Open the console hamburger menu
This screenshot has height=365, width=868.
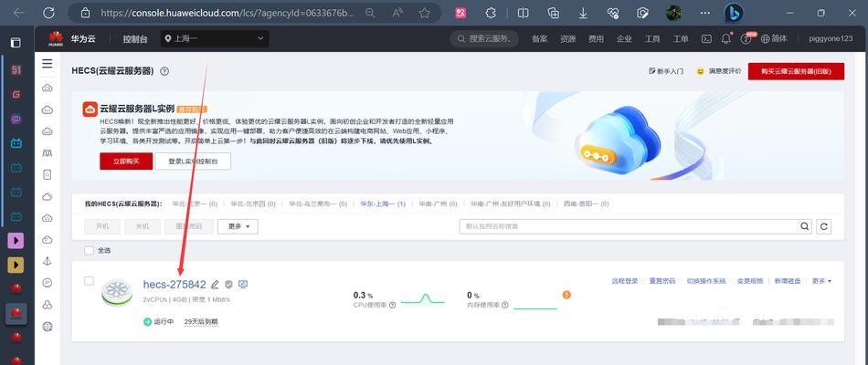(x=48, y=64)
